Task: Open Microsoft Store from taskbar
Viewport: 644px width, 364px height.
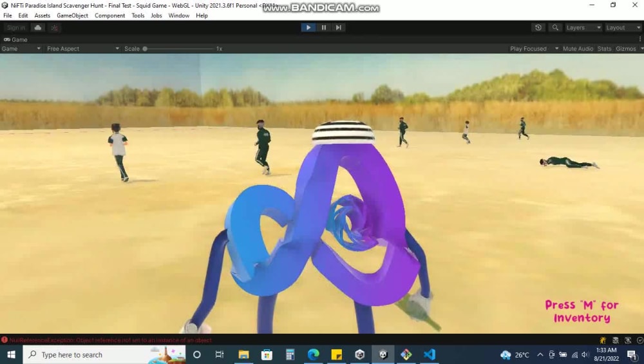Action: click(x=267, y=354)
